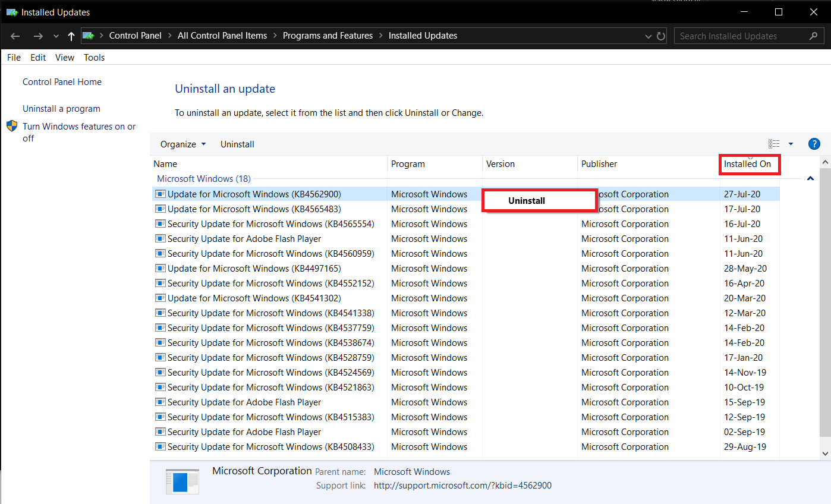Viewport: 831px width, 504px height.
Task: Choose Uninstall from the context menu
Action: click(x=527, y=201)
